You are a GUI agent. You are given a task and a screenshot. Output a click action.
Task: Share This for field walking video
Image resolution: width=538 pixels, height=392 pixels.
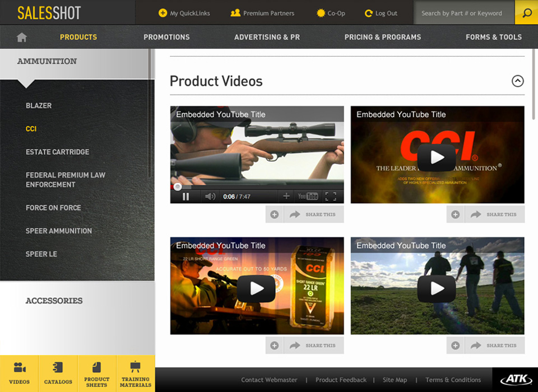tap(495, 346)
